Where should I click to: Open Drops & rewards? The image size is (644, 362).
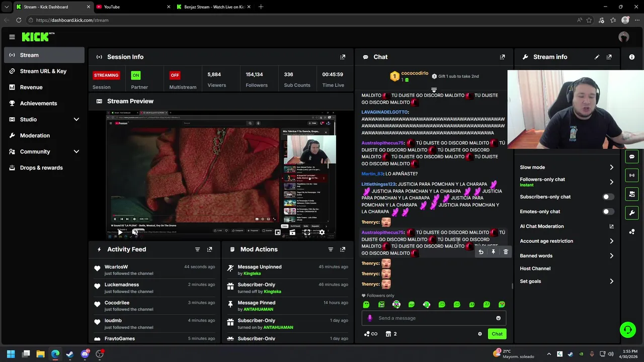pyautogui.click(x=44, y=167)
